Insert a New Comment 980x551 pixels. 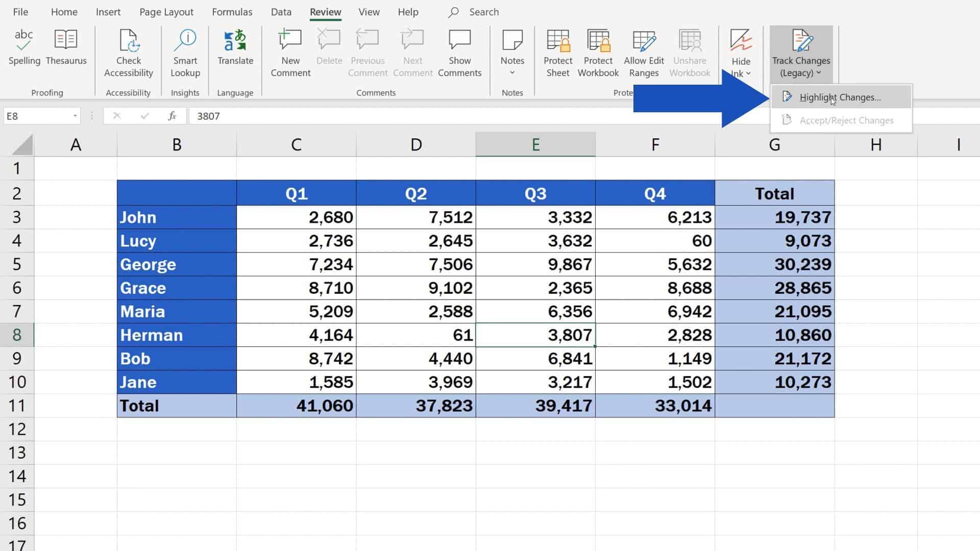coord(289,51)
